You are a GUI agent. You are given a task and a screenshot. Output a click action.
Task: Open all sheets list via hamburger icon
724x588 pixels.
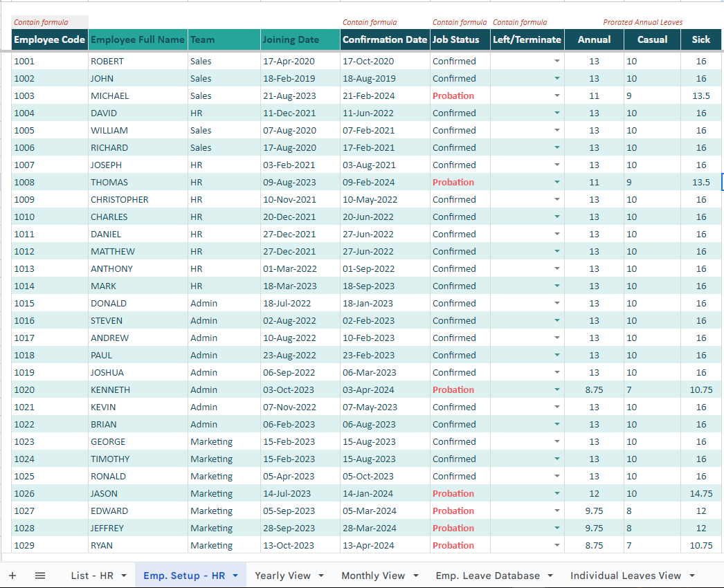pos(39,575)
